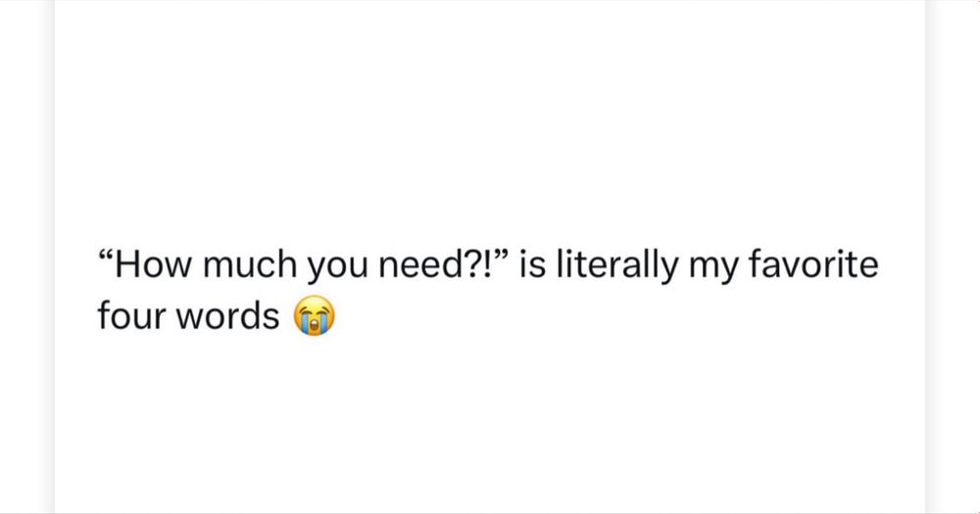Click the loudly crying face emoji

click(315, 315)
